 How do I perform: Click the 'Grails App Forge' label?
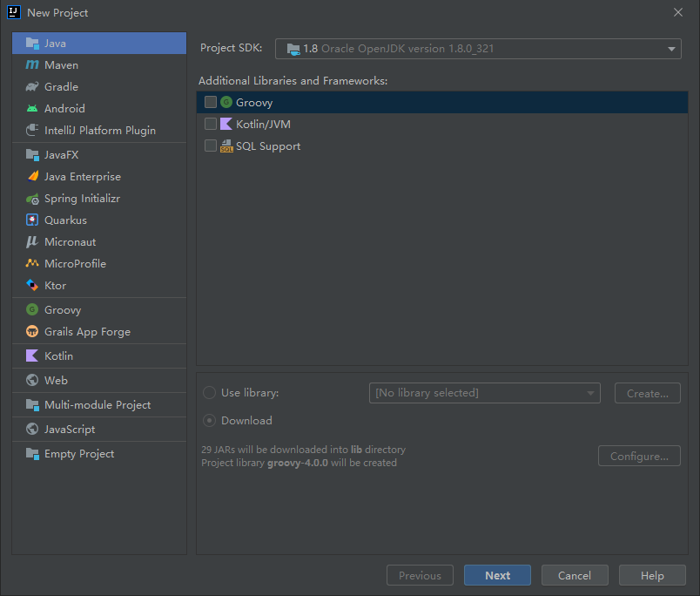point(87,332)
